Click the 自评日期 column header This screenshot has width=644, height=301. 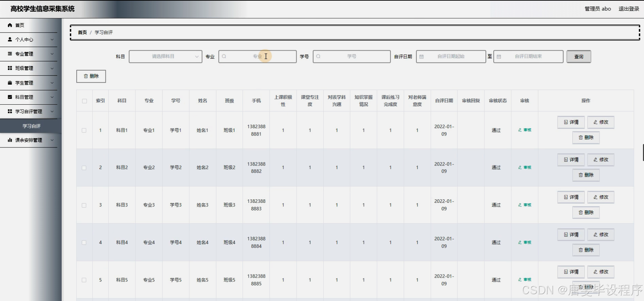[444, 101]
